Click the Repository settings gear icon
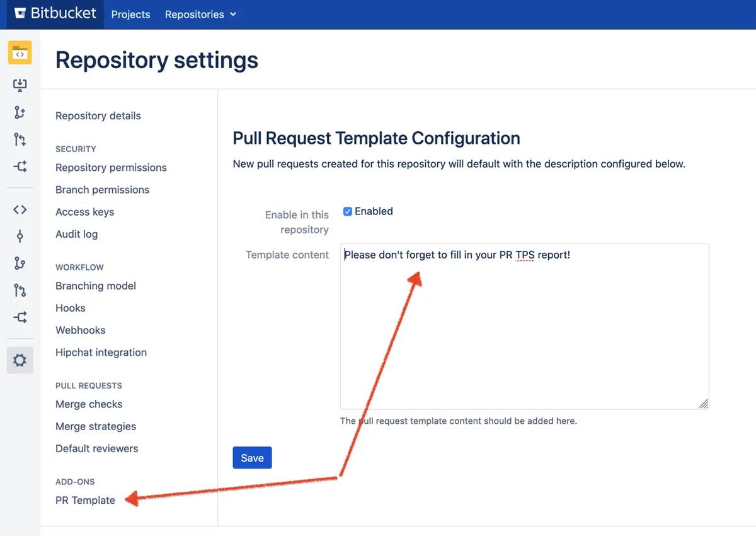This screenshot has width=756, height=536. [20, 360]
